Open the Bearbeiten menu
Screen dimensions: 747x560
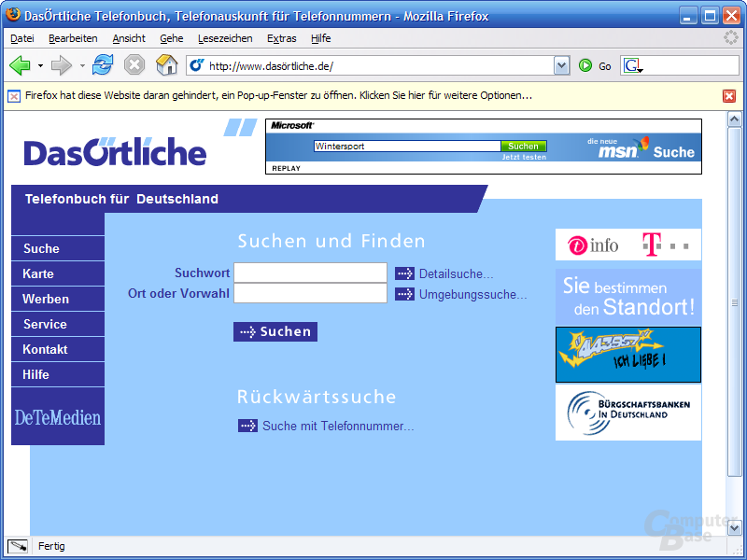point(73,38)
